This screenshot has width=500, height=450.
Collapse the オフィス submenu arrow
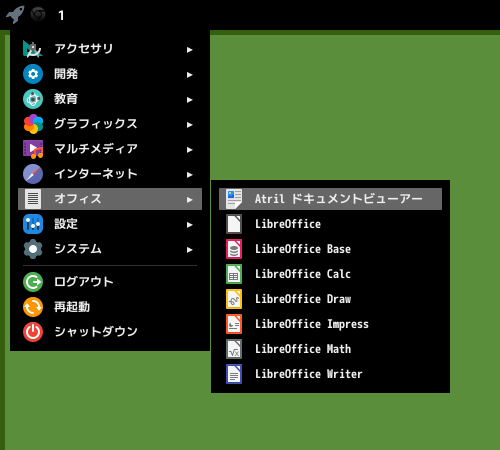click(x=190, y=200)
